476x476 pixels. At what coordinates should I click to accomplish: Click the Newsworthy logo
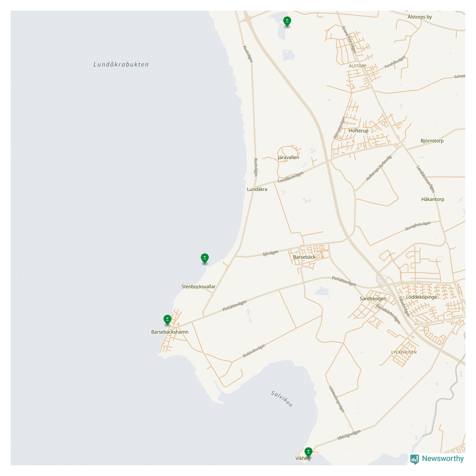pyautogui.click(x=437, y=459)
